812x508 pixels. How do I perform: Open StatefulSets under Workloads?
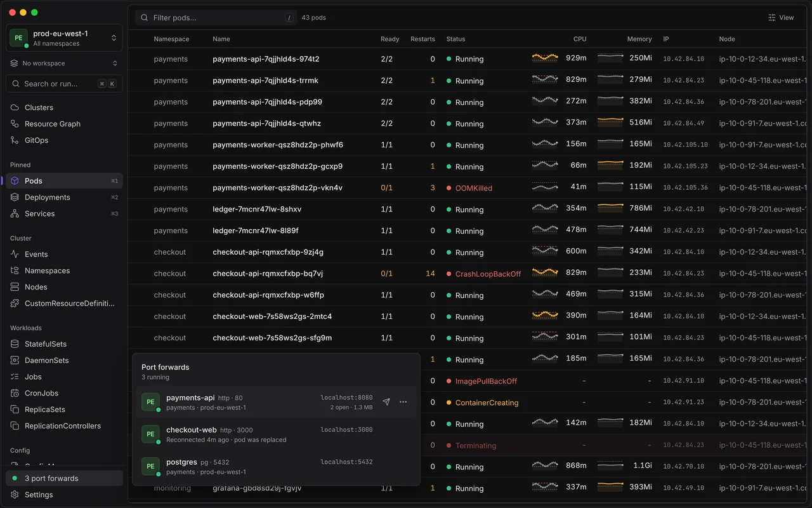pyautogui.click(x=64, y=344)
